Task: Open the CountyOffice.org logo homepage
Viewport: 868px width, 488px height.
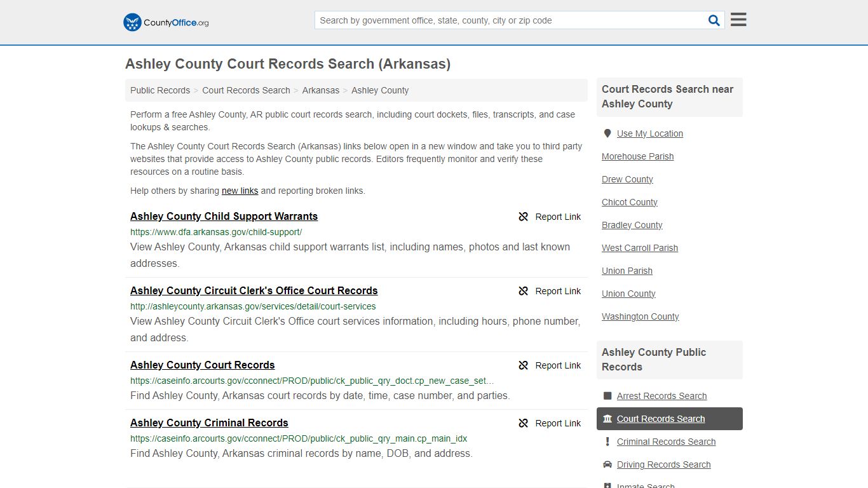Action: [166, 22]
